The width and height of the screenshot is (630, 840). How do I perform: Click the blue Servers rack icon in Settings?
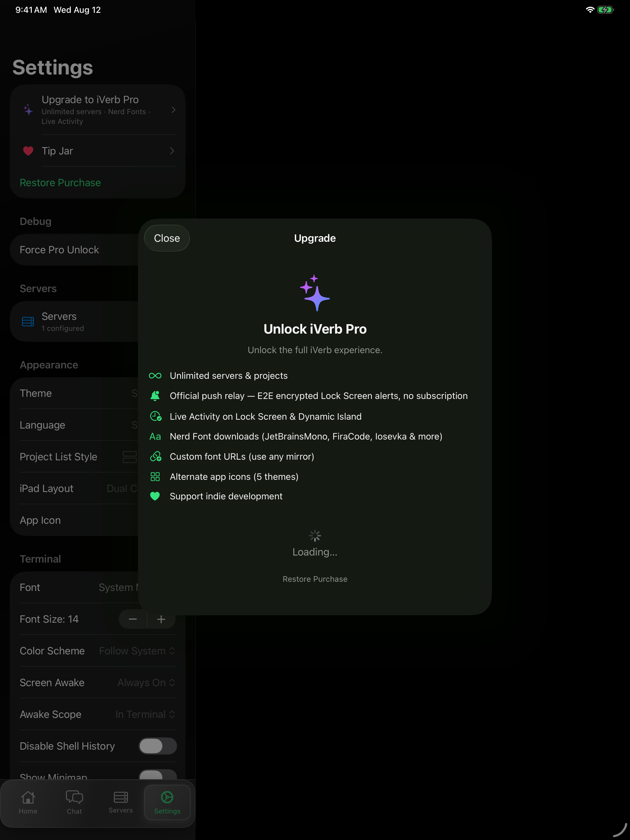pos(28,322)
